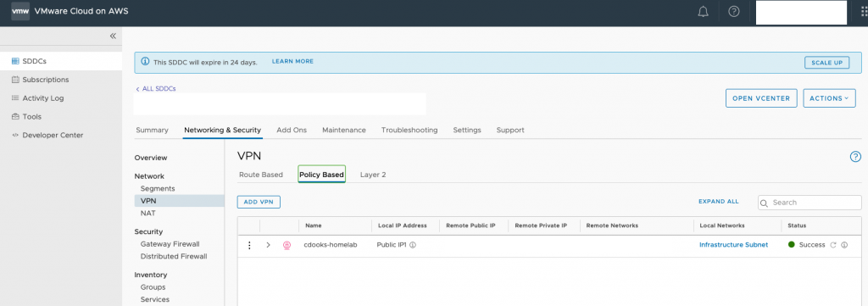Click Local IP Address column header
Screen dimensions: 868x306
pos(403,225)
